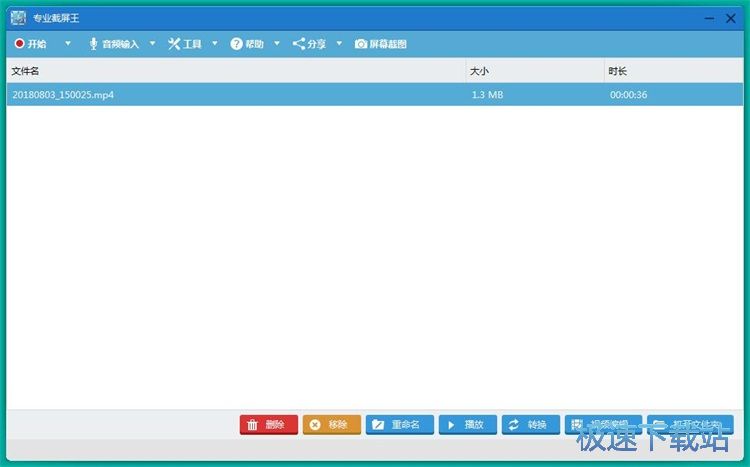750x467 pixels.
Task: Click the 1.3 MB size cell
Action: tap(487, 95)
